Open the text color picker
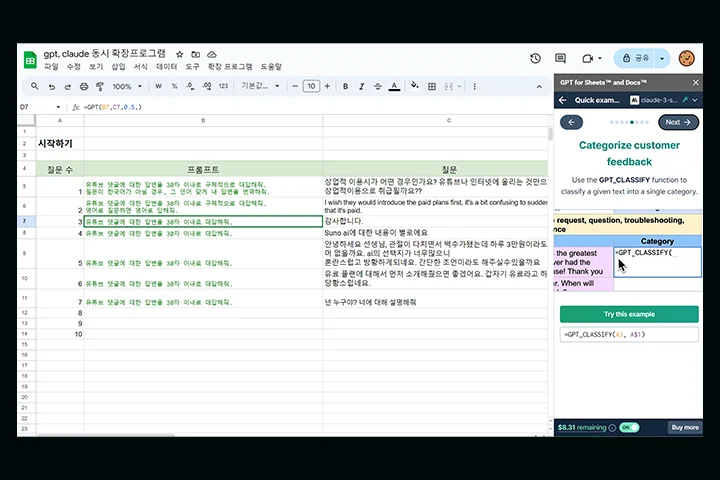This screenshot has height=480, width=720. pos(394,86)
